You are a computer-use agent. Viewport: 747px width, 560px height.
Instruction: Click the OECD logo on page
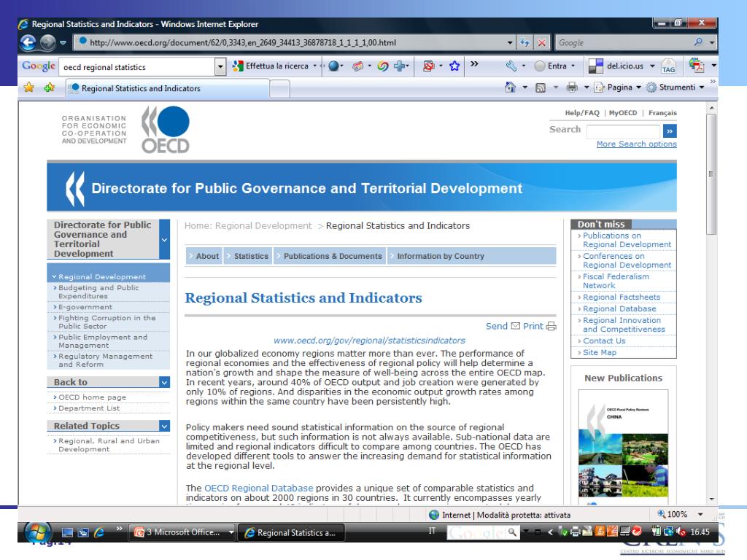point(165,130)
